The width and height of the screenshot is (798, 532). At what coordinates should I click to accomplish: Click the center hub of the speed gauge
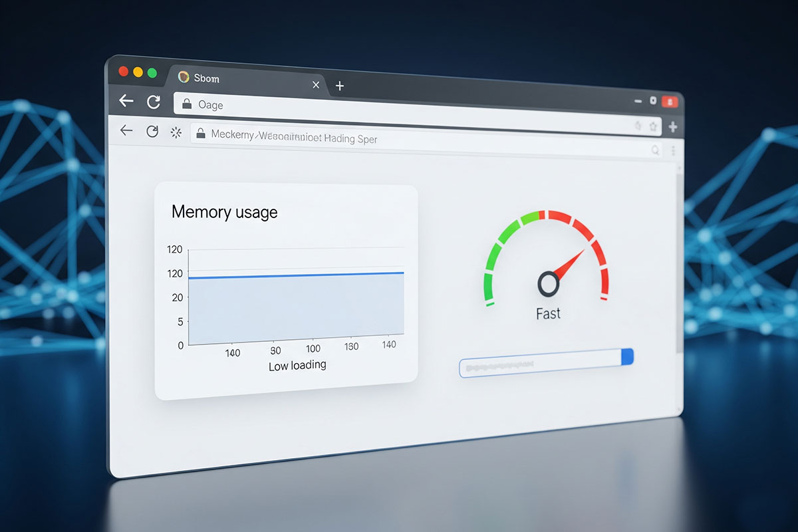pos(548,284)
